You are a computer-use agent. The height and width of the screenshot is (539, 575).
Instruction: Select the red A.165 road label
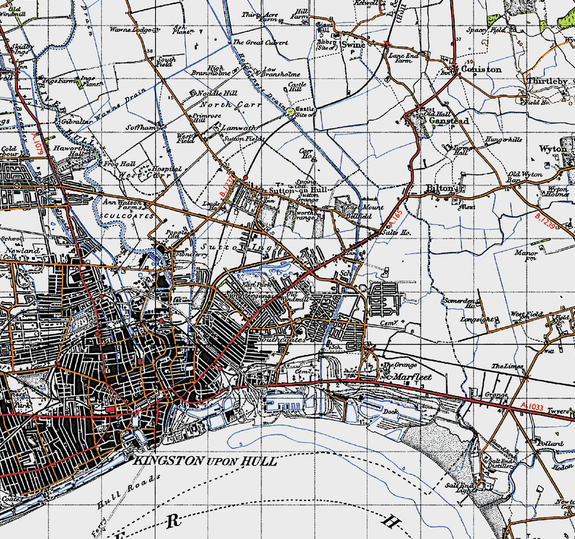tap(396, 219)
